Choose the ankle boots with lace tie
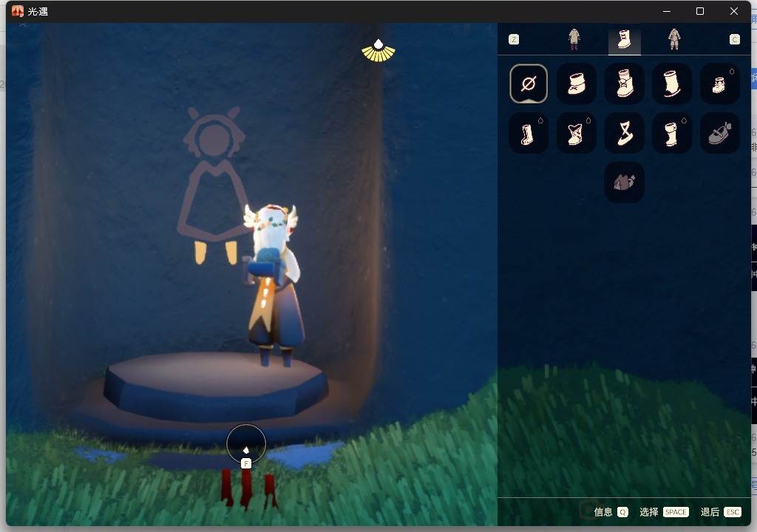This screenshot has width=757, height=532. (x=576, y=83)
